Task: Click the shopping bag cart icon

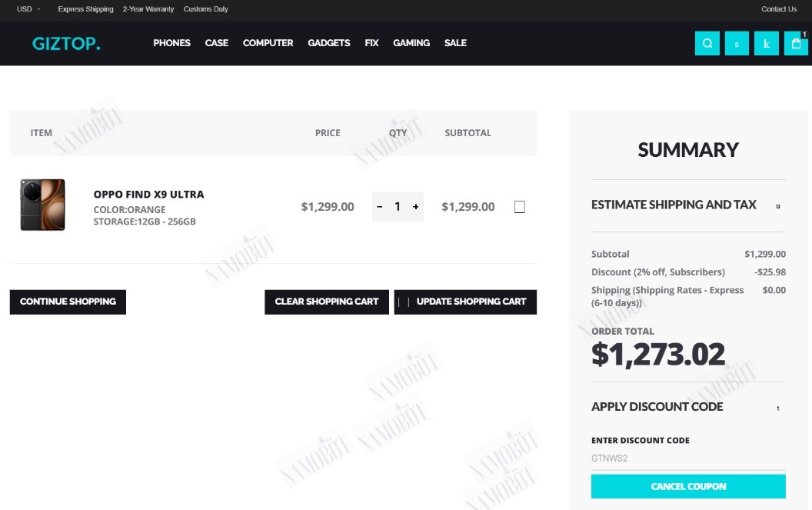Action: tap(796, 44)
